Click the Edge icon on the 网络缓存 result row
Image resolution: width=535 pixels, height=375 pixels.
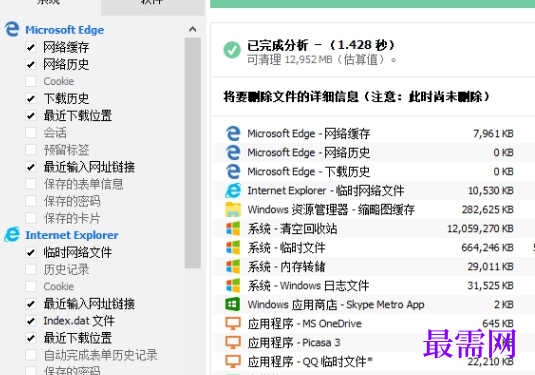[x=233, y=133]
